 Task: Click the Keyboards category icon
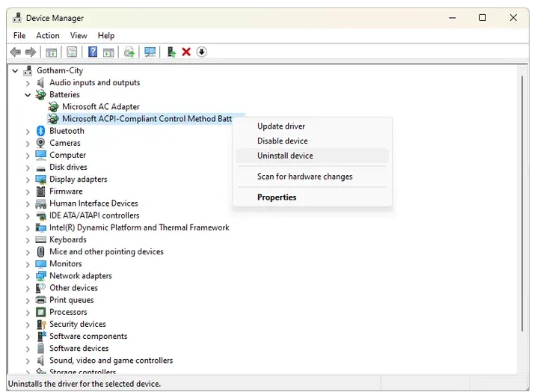point(40,239)
